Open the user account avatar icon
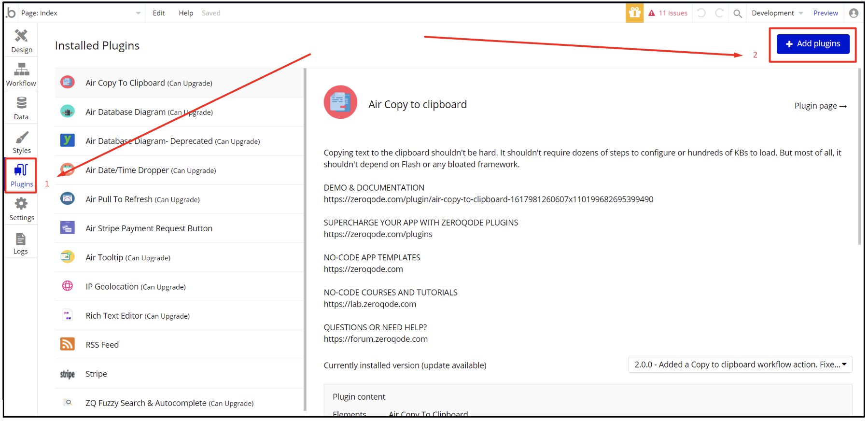The width and height of the screenshot is (868, 421). pyautogui.click(x=854, y=13)
